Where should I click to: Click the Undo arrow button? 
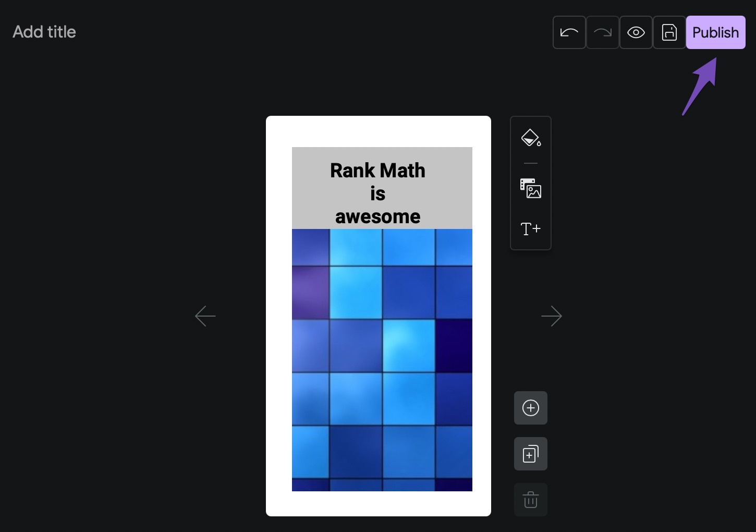pos(569,32)
